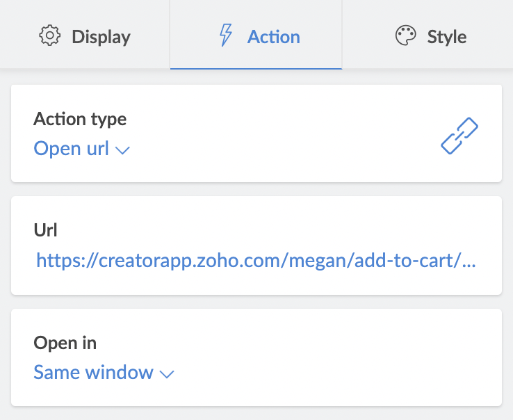Open the Action type dropdown
Screen dimensions: 513x420
click(82, 149)
